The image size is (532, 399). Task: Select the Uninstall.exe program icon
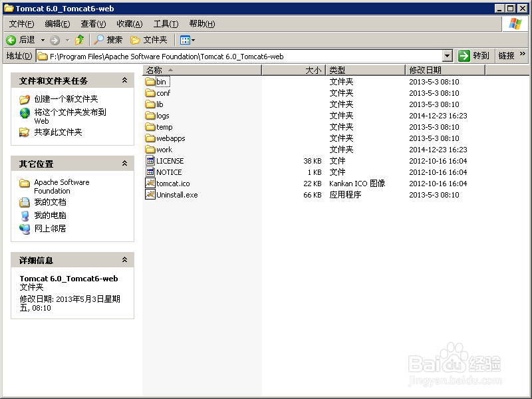click(150, 194)
